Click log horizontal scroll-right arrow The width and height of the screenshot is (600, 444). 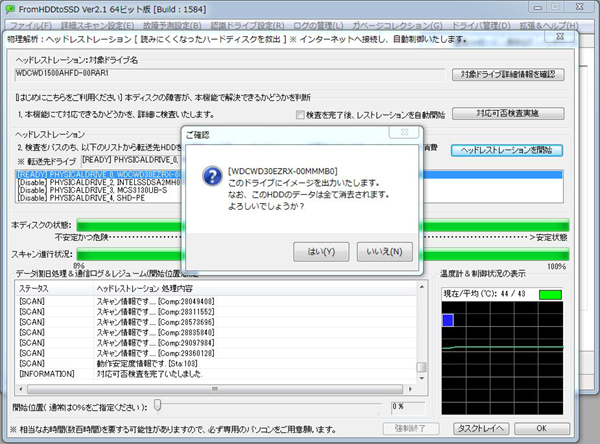pyautogui.click(x=411, y=389)
